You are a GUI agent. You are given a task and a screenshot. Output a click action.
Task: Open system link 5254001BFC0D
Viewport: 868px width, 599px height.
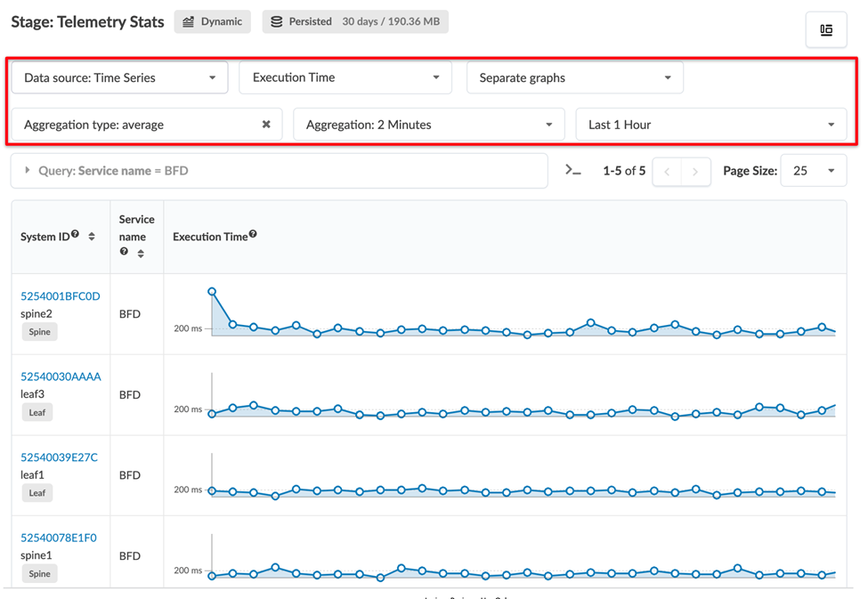61,296
